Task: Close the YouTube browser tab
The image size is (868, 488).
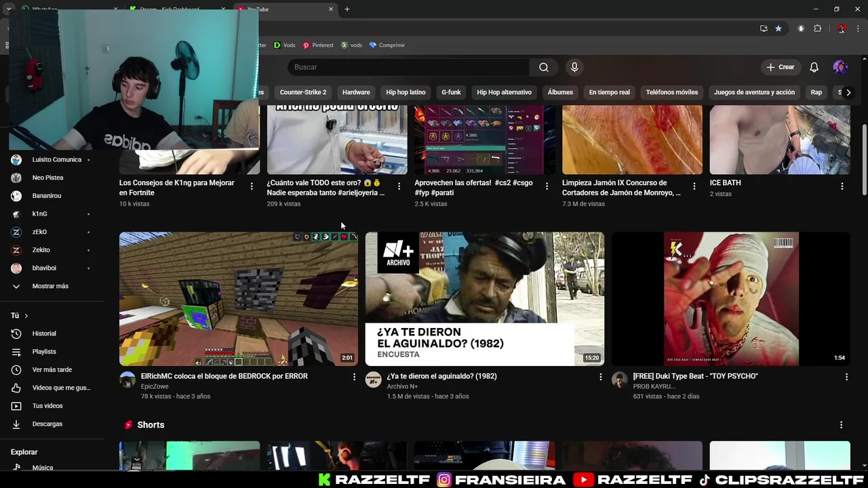Action: [331, 9]
